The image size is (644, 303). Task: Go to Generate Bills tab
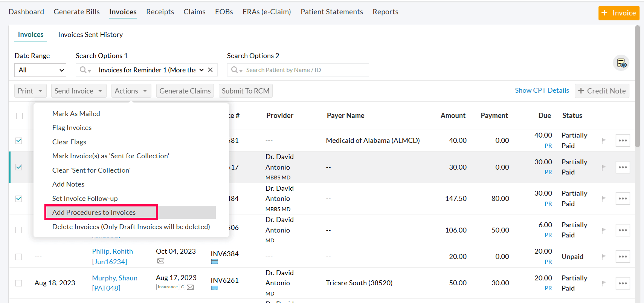77,12
